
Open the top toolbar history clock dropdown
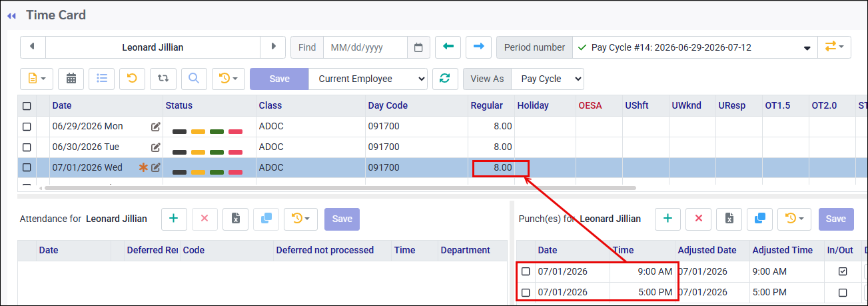click(x=228, y=79)
